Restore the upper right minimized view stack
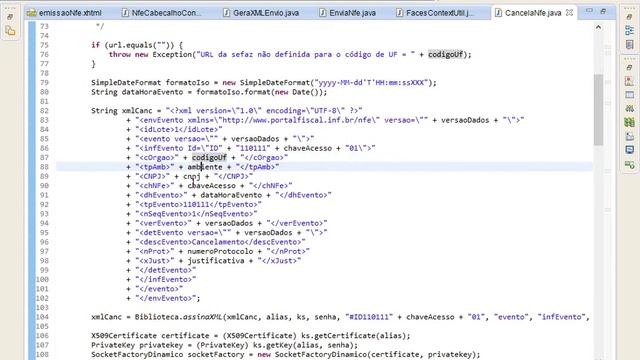The width and height of the screenshot is (640, 360). [x=629, y=17]
